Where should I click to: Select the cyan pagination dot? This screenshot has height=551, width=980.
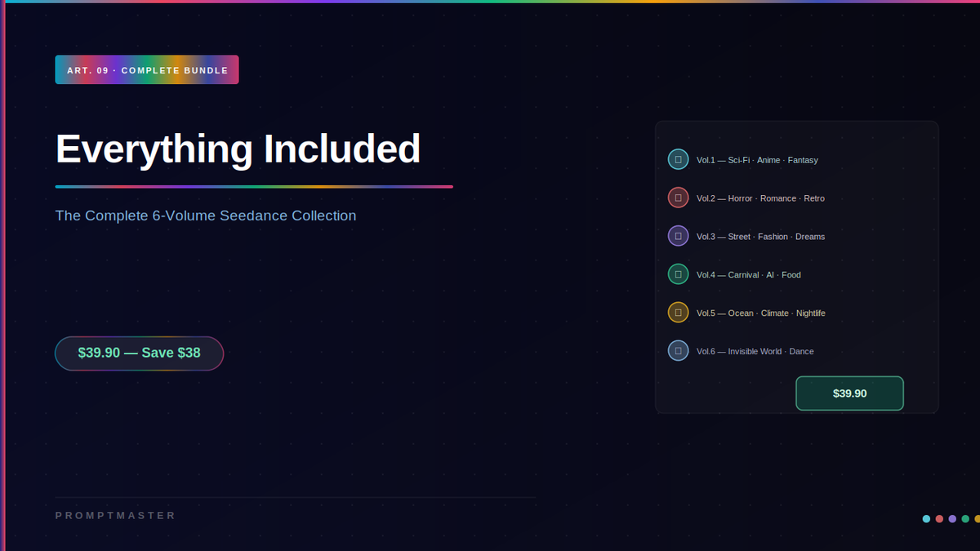pyautogui.click(x=926, y=518)
